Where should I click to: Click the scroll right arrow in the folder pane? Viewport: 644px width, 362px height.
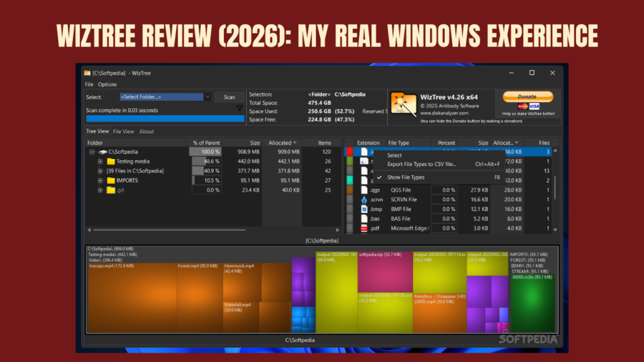pyautogui.click(x=338, y=230)
